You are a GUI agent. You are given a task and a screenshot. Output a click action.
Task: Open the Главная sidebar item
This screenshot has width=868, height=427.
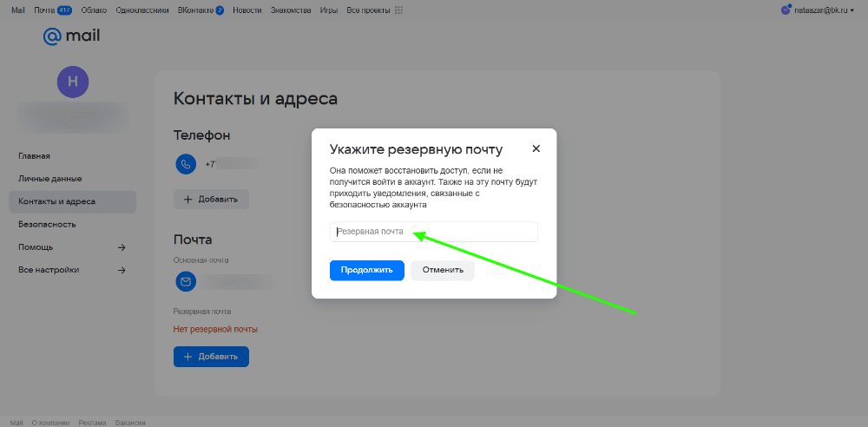(35, 156)
